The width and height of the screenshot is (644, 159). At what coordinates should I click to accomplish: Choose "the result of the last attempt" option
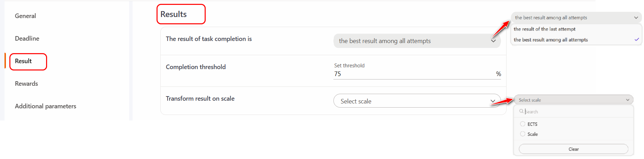(544, 29)
